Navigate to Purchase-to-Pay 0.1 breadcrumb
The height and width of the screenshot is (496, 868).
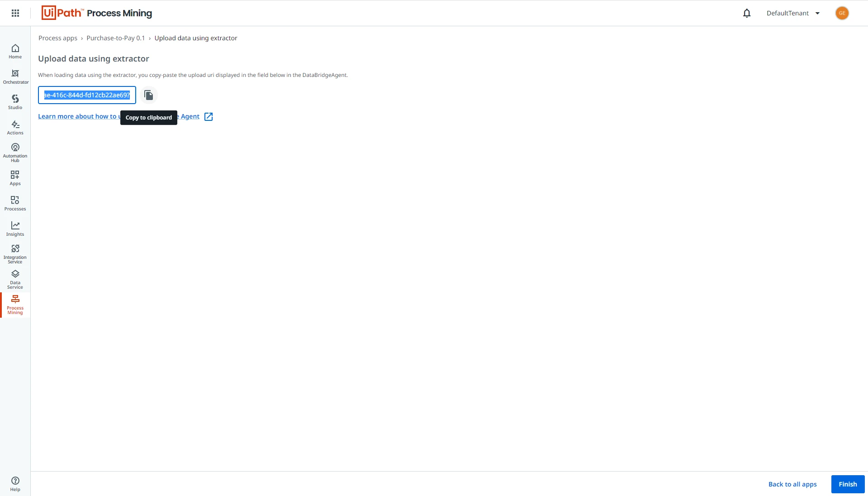point(116,38)
